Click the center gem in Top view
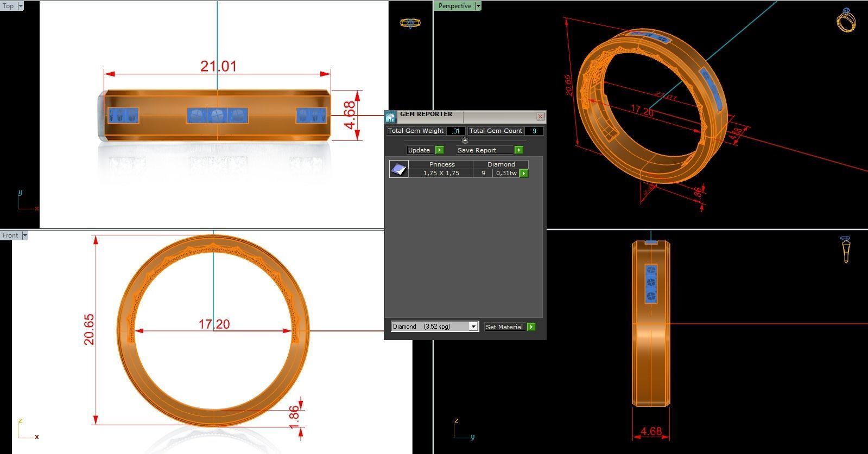Screen dimensions: 868x454 pos(217,116)
